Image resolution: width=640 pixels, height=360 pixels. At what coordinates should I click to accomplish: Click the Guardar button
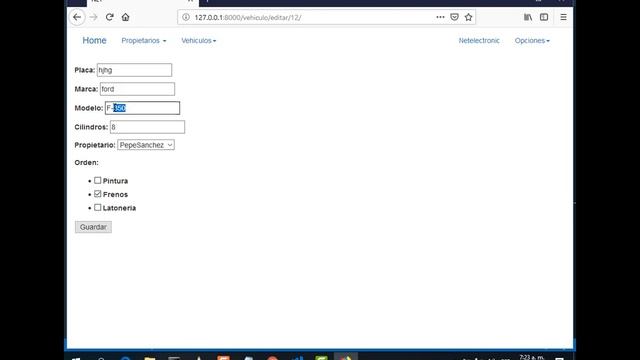(93, 227)
